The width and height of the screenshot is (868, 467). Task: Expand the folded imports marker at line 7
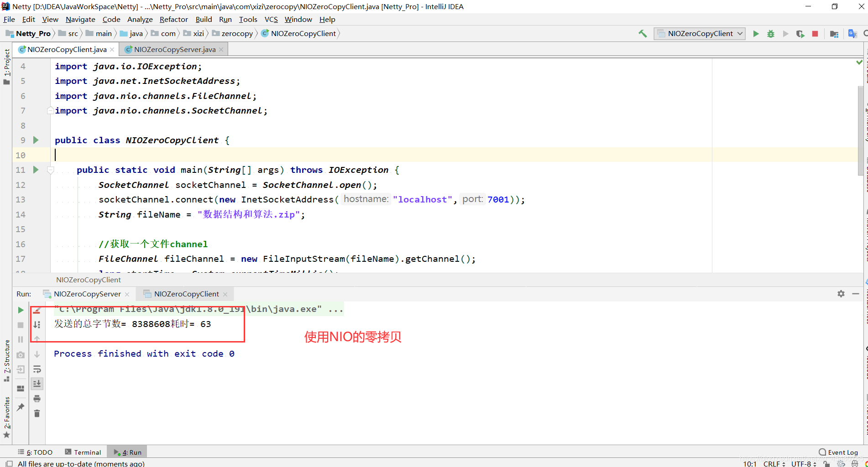click(50, 110)
